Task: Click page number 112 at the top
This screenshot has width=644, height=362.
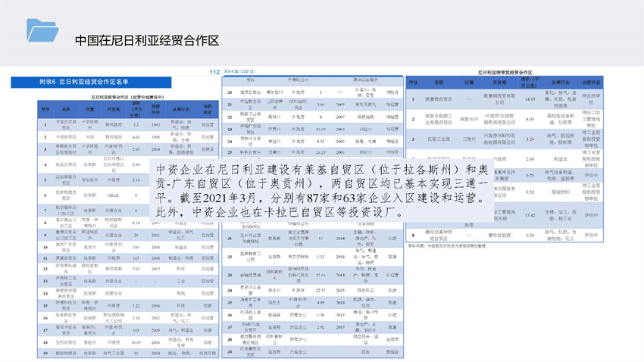Action: click(214, 71)
